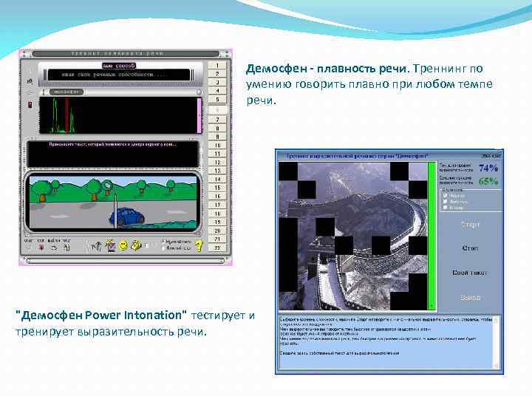Select exercise number 8
The width and height of the screenshot is (532, 399).
tap(217, 129)
